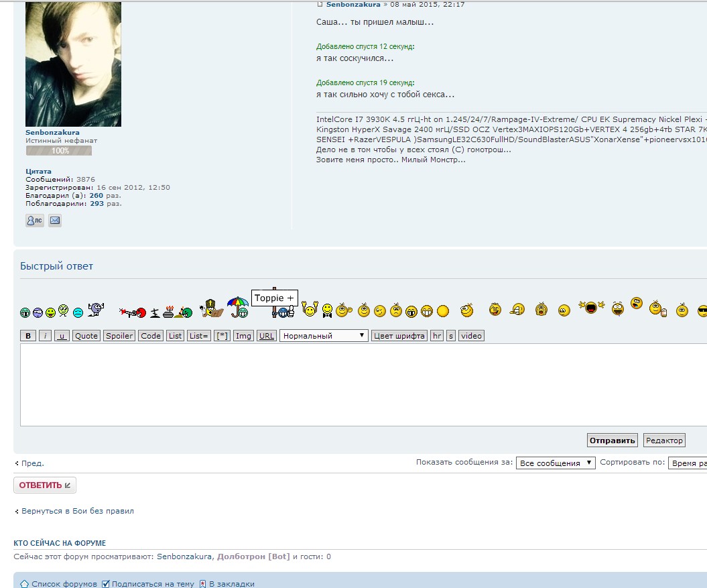Insert the blue sad face smiley
The height and width of the screenshot is (588, 707).
pos(78,312)
